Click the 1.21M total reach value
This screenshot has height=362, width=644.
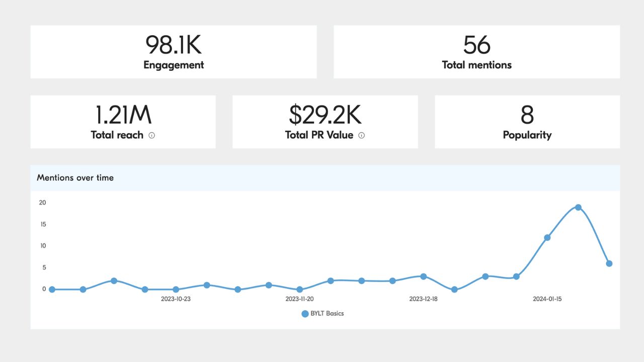123,115
